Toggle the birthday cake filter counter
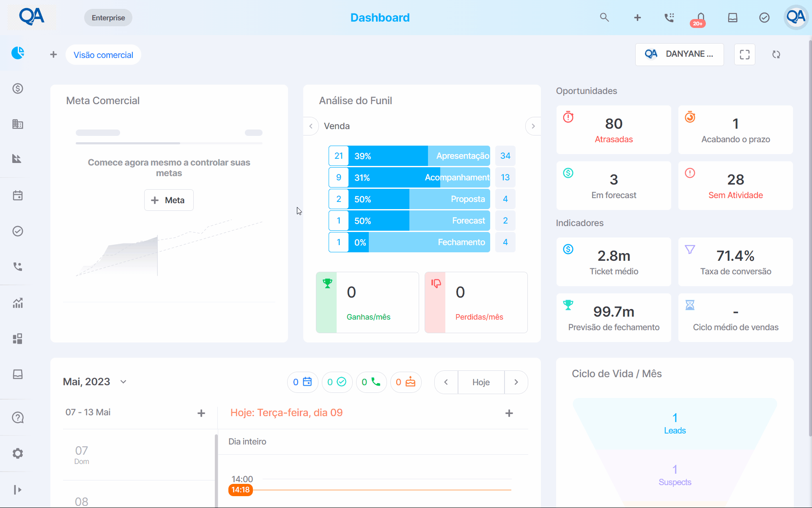Image resolution: width=812 pixels, height=508 pixels. [x=406, y=382]
